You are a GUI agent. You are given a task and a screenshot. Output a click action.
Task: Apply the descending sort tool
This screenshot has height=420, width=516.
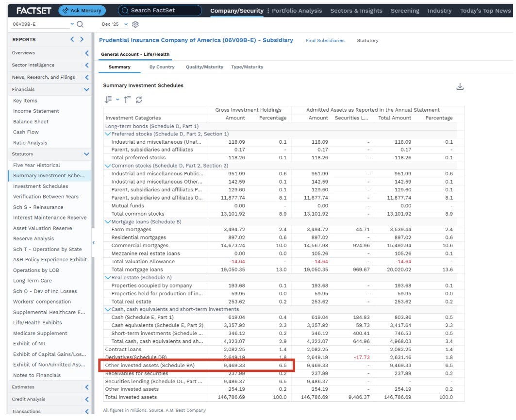click(108, 99)
